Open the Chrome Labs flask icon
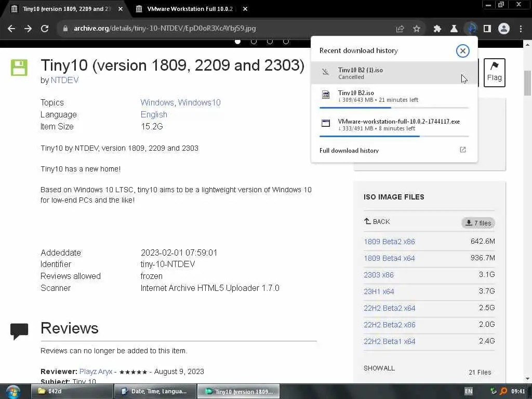This screenshot has width=532, height=399. 454,29
